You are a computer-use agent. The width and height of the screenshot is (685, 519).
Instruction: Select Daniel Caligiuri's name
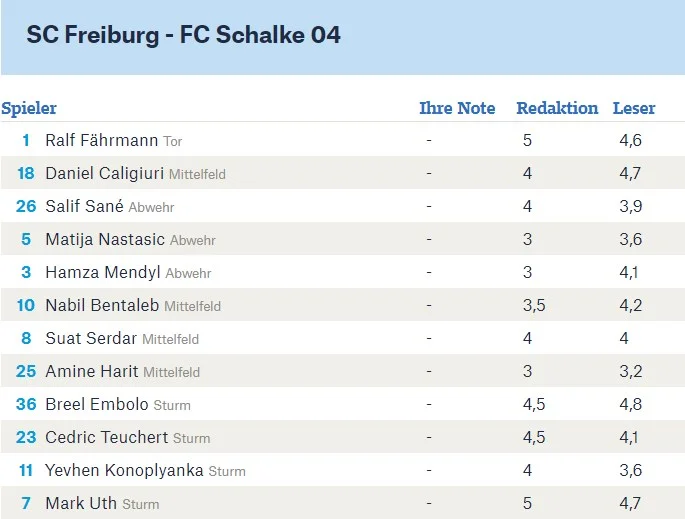(x=105, y=173)
